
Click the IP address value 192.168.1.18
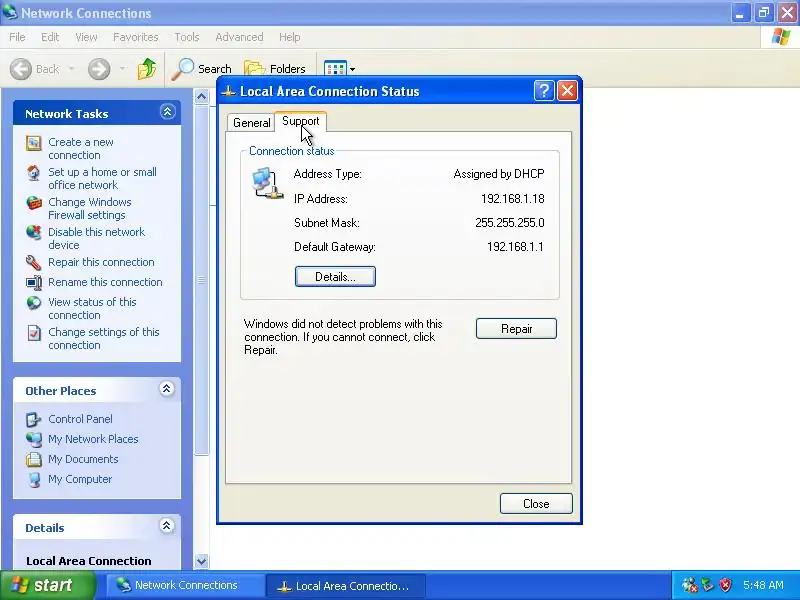tap(512, 198)
